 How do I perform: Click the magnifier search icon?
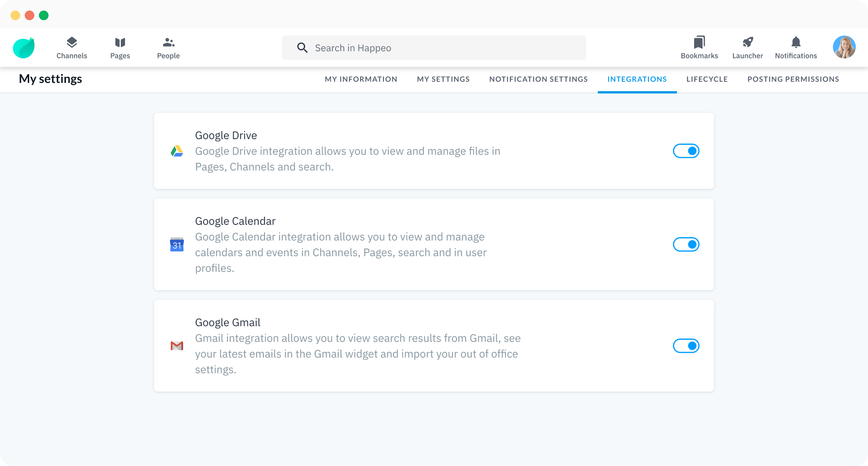pyautogui.click(x=302, y=48)
